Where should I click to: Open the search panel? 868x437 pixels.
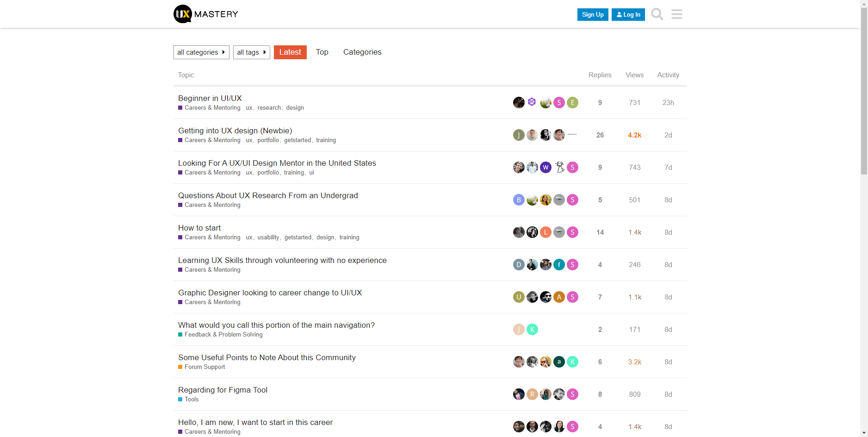point(657,14)
